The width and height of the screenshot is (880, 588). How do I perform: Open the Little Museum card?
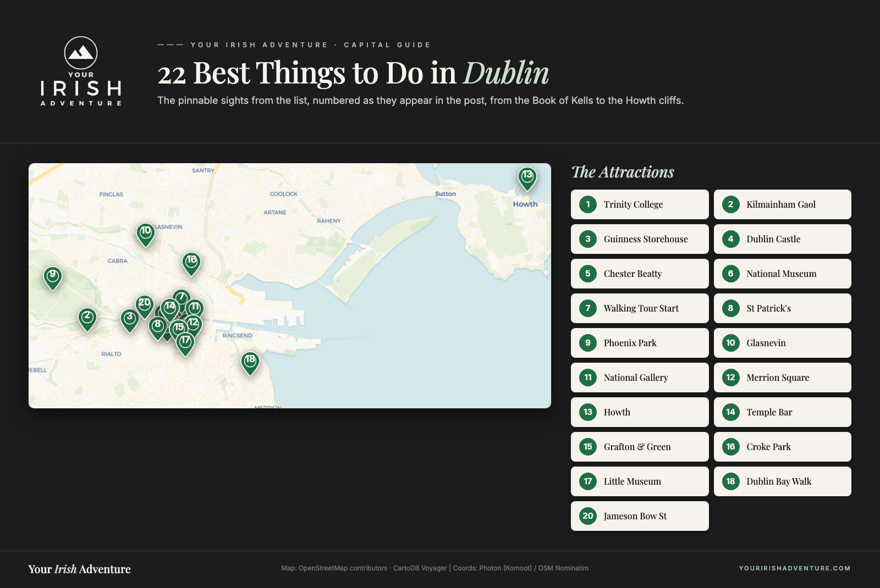pyautogui.click(x=640, y=481)
